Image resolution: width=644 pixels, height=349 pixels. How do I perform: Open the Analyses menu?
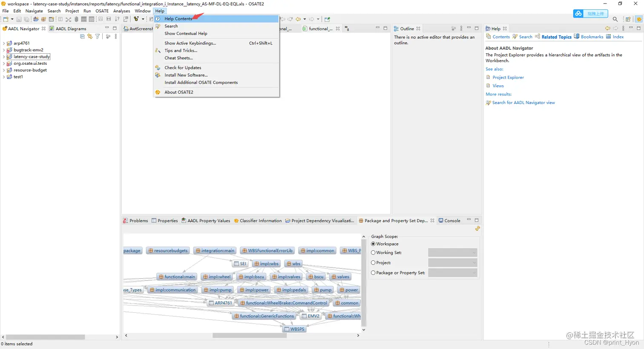(121, 11)
